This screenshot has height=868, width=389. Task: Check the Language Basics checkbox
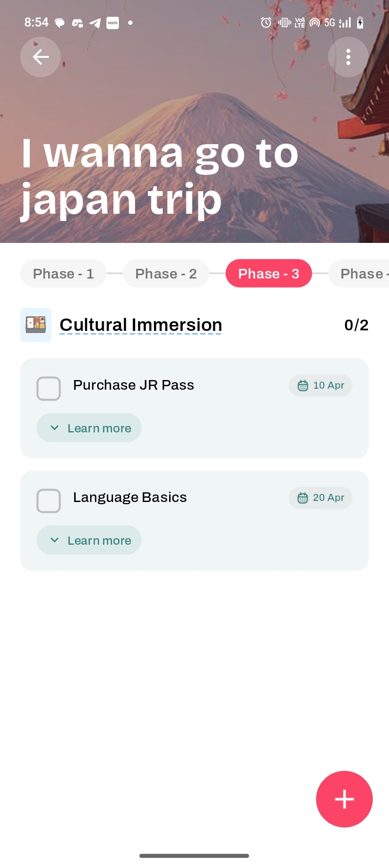(x=49, y=501)
